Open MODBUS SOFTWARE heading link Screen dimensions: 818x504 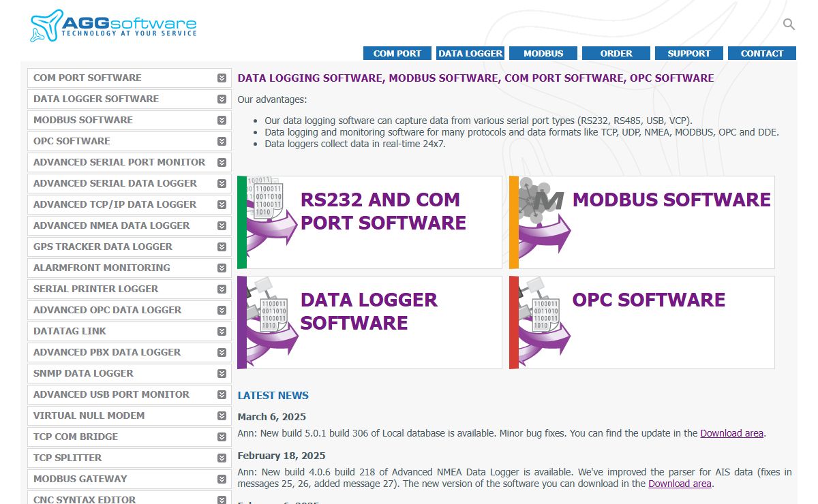[671, 200]
